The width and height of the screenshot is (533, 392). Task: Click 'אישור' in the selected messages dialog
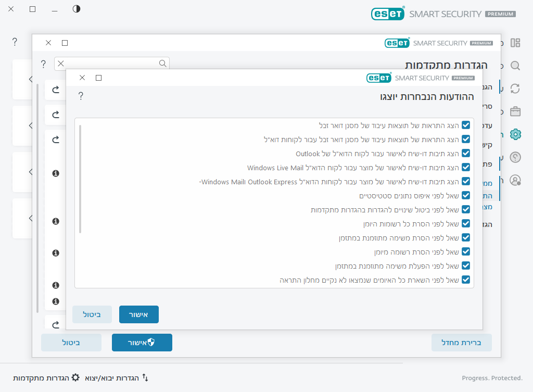138,314
